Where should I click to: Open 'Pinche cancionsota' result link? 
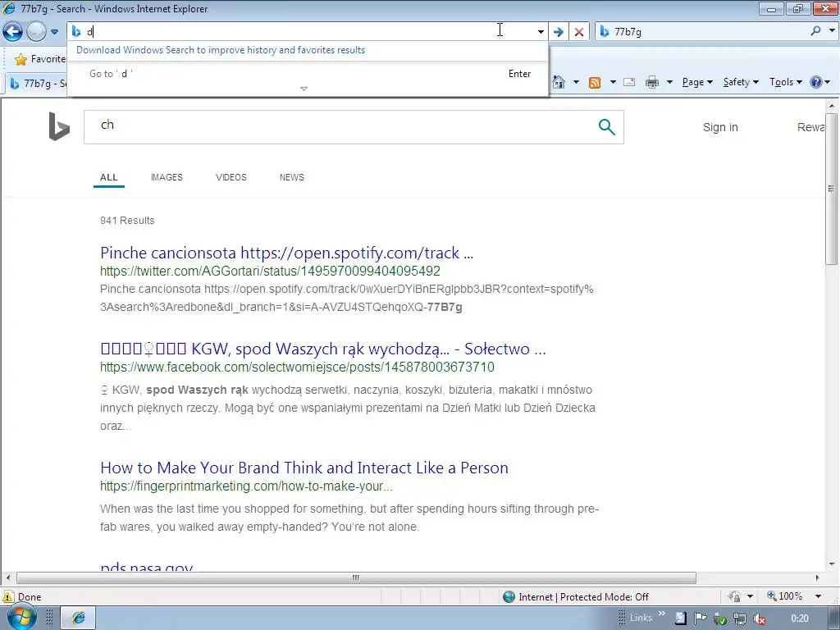pyautogui.click(x=286, y=253)
